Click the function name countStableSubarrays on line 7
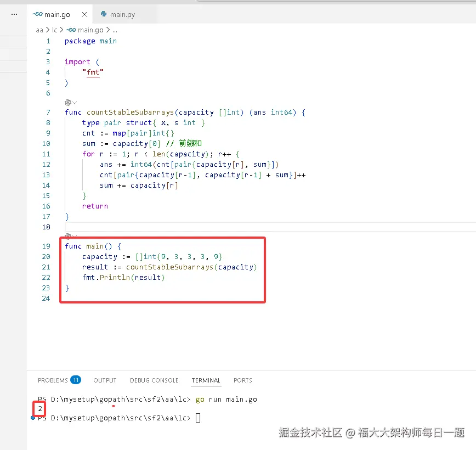476x450 pixels. click(130, 112)
